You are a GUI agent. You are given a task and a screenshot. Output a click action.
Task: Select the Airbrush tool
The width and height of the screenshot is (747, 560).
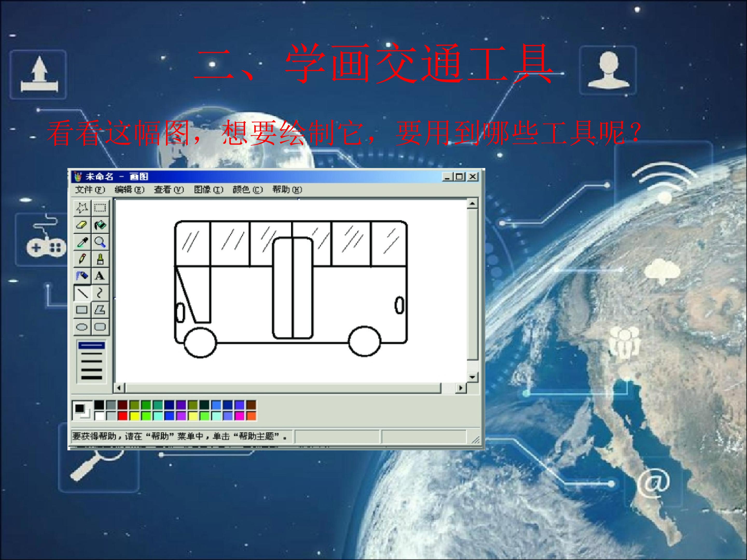82,276
